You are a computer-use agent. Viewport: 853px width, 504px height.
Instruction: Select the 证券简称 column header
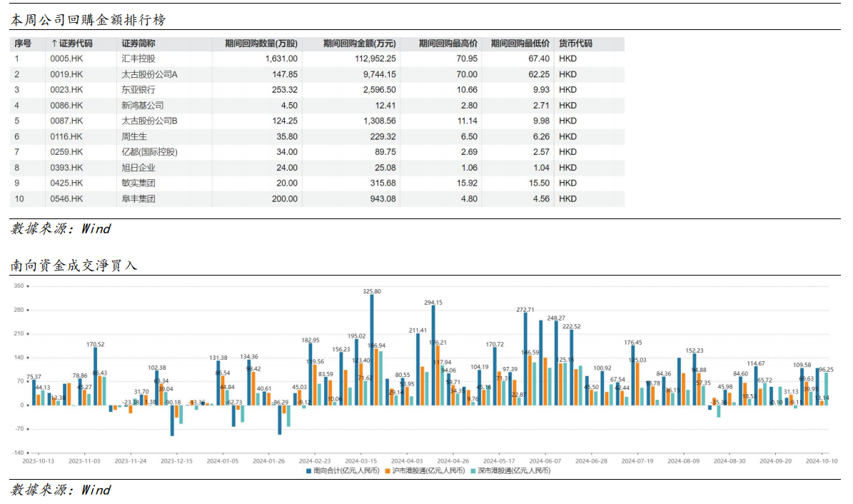(x=138, y=44)
